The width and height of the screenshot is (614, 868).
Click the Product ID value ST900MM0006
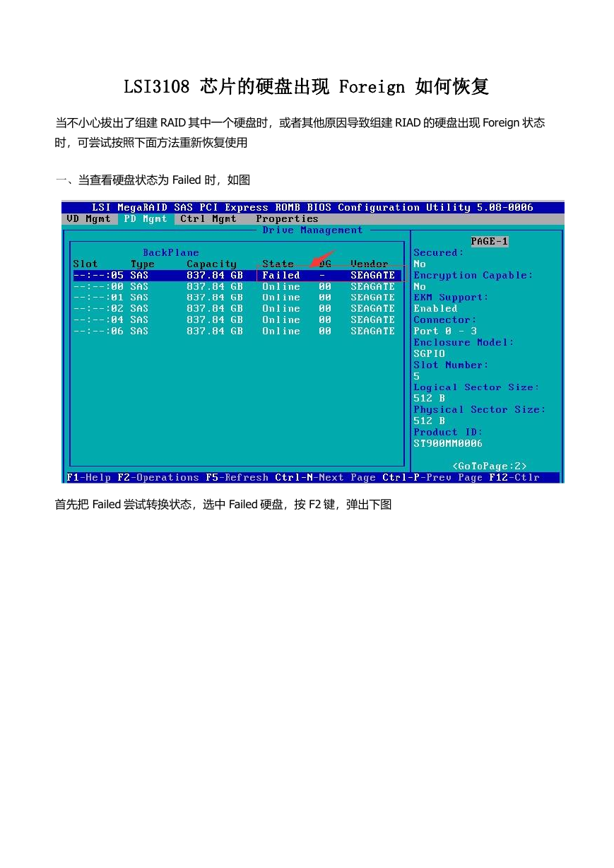(x=448, y=443)
